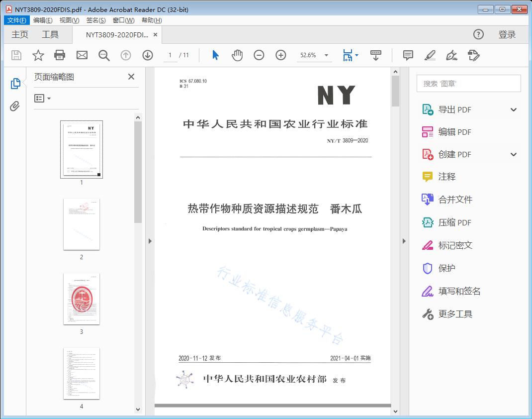Screen dimensions: 532x419
Task: Print the document via the printer icon
Action: click(60, 55)
